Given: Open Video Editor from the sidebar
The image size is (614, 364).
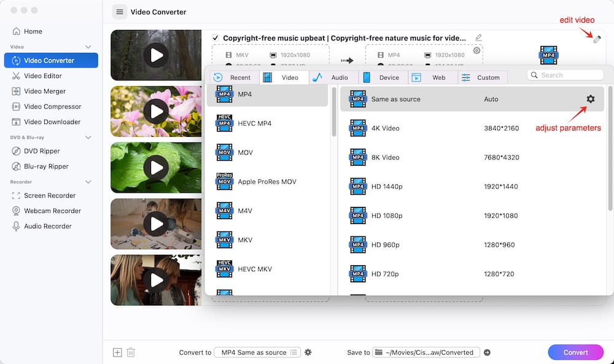Looking at the screenshot, I should click(37, 76).
